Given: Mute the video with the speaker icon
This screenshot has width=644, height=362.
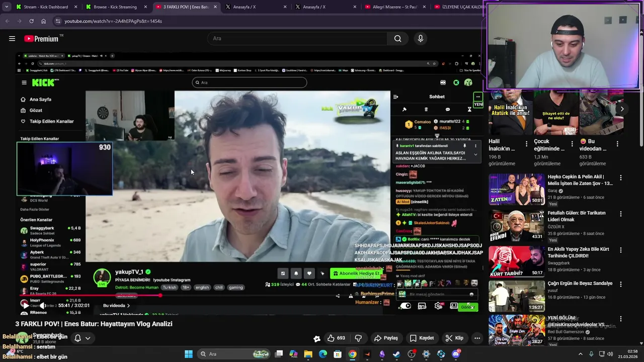Looking at the screenshot, I should pyautogui.click(x=43, y=305).
